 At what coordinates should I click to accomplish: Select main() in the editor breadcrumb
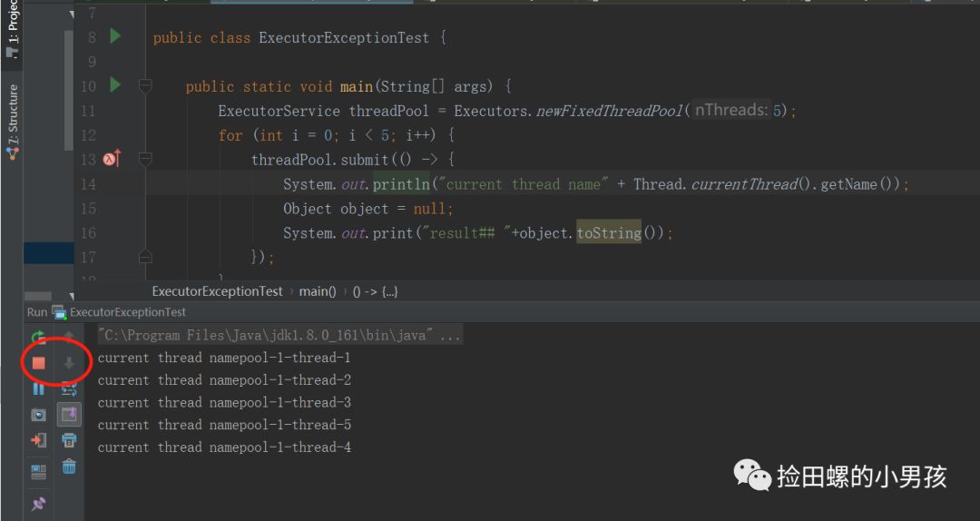coord(318,291)
